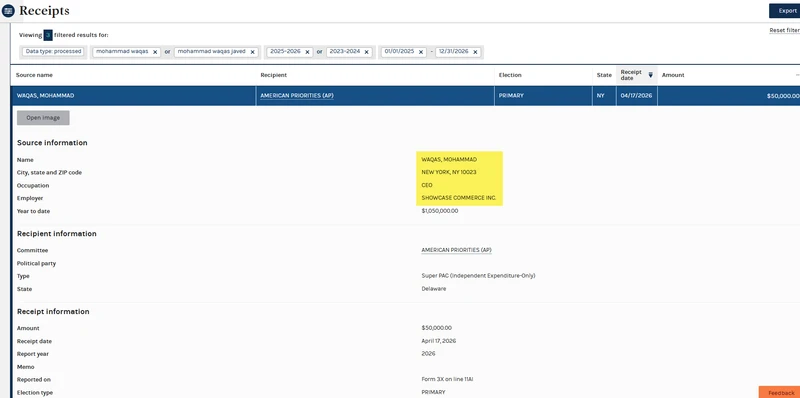Click the State column header
Screen dimensions: 800x398
point(604,75)
